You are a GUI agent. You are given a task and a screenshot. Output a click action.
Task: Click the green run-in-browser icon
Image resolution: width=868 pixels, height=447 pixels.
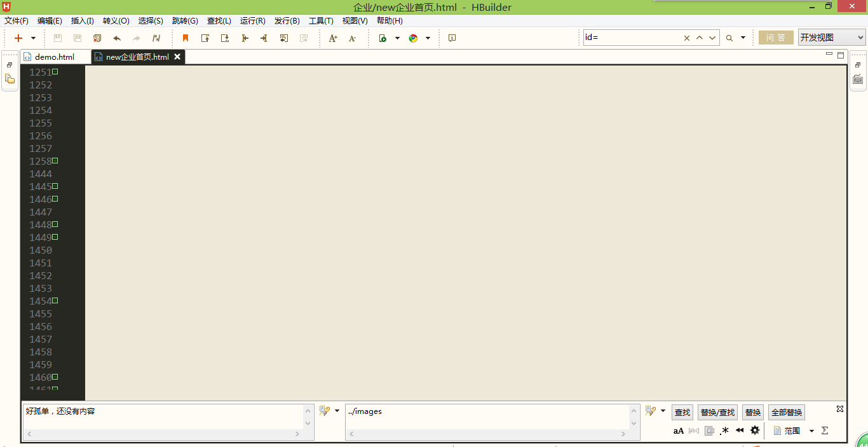point(383,38)
